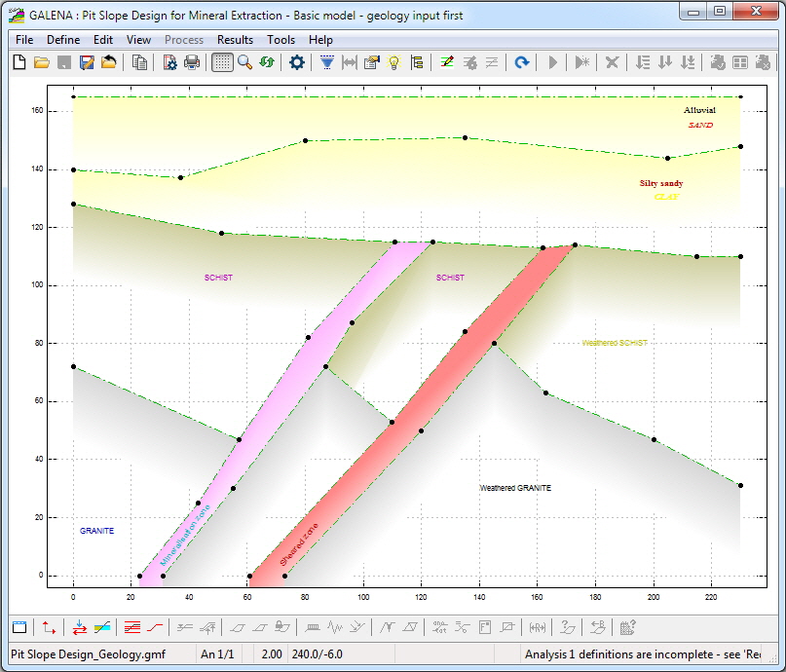The height and width of the screenshot is (672, 786).
Task: Open the Help menu
Action: point(320,40)
